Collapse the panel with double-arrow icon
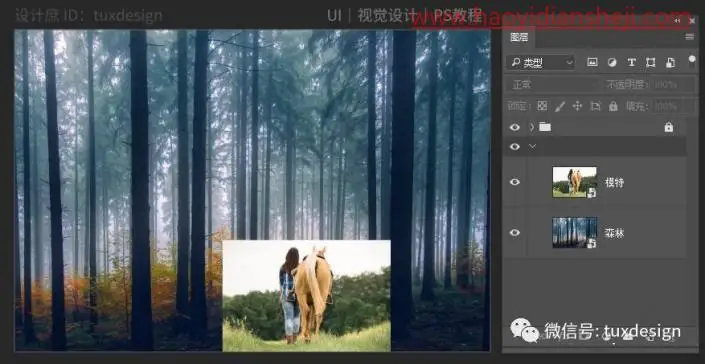705x364 pixels. (x=678, y=21)
